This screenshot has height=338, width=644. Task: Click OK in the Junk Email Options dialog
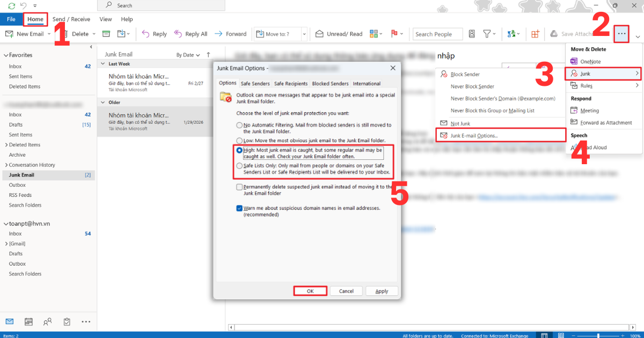click(310, 291)
